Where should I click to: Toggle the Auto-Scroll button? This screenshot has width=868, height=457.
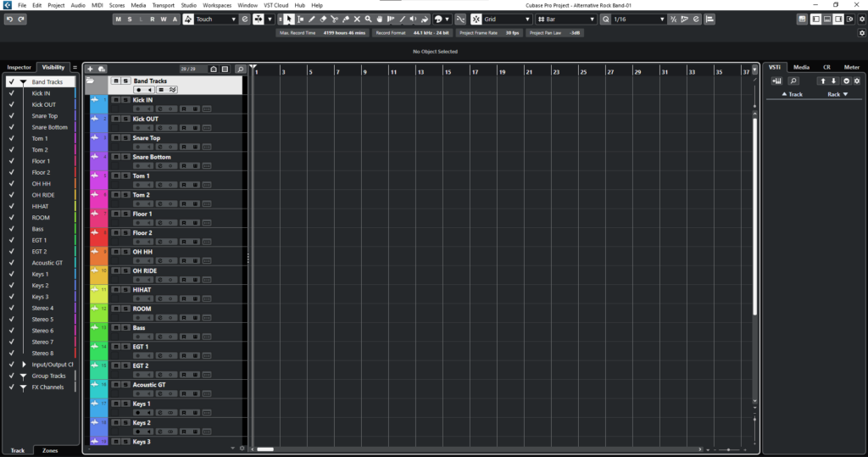coord(259,20)
